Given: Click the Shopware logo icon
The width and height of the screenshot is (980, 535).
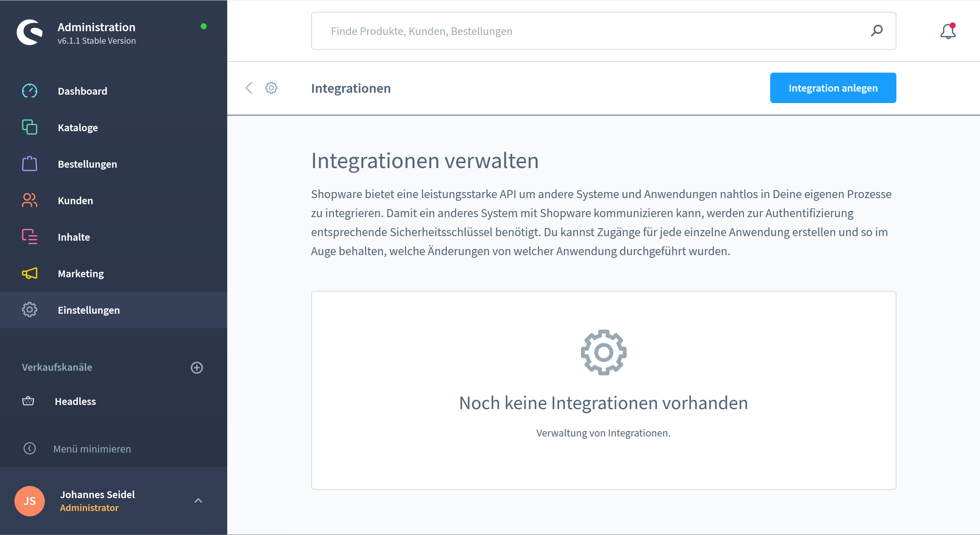Looking at the screenshot, I should click(29, 32).
